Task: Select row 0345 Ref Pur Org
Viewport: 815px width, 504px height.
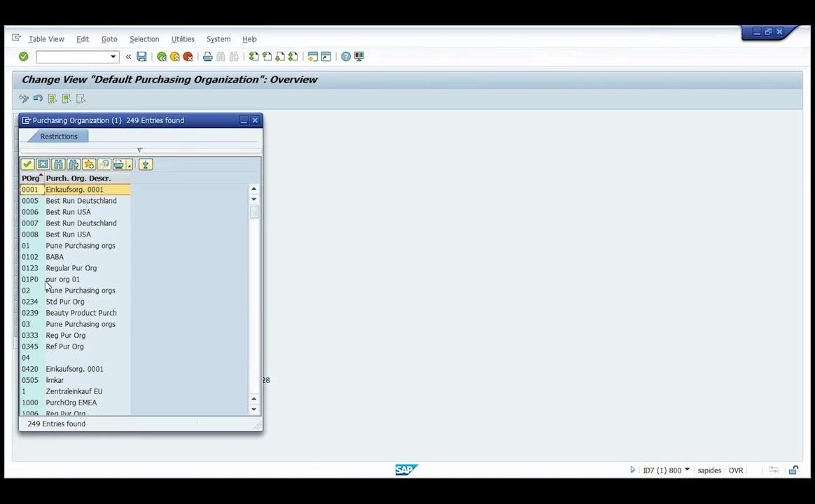Action: [x=75, y=346]
